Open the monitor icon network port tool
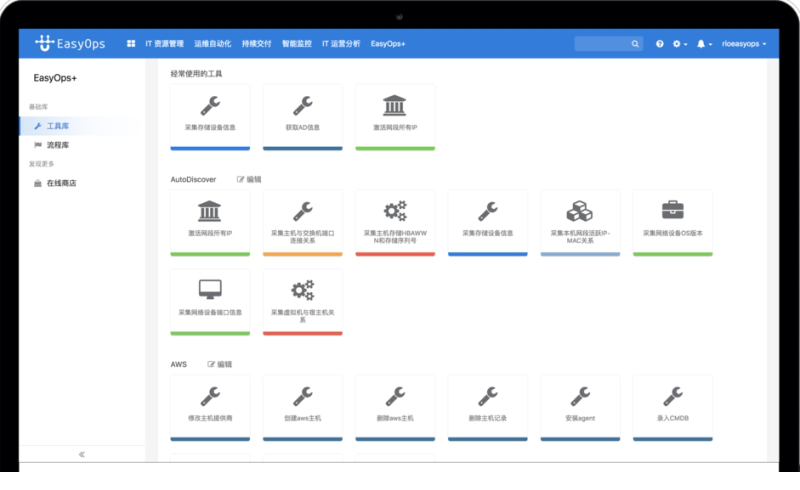The width and height of the screenshot is (800, 490). pos(210,302)
